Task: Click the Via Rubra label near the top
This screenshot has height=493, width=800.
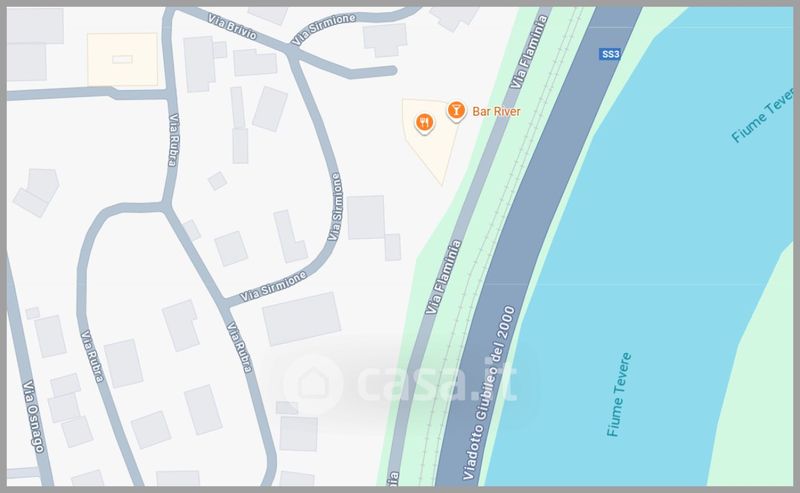Action: click(173, 140)
